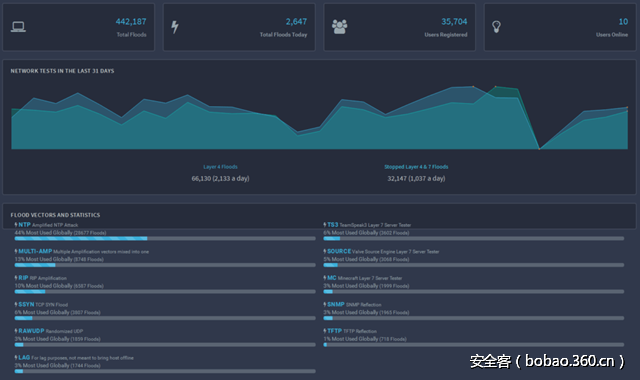Screen dimensions: 640x380
Task: Click the bolt icon beside SNMP
Action: (325, 304)
